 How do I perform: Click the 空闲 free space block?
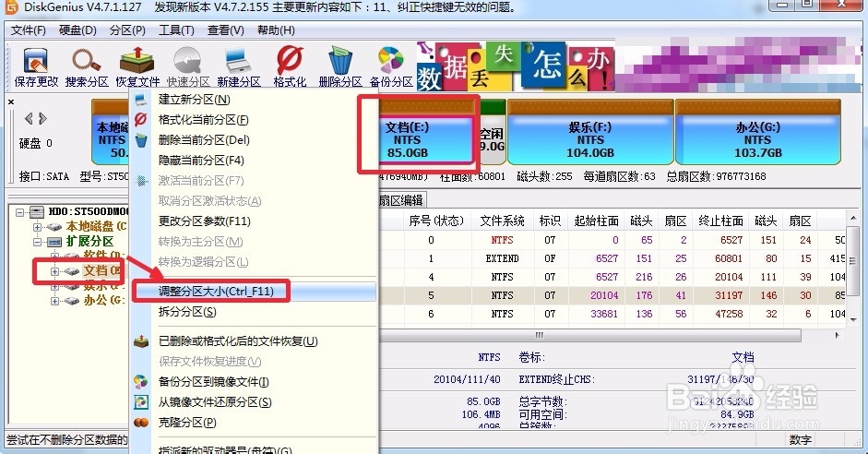(493, 133)
